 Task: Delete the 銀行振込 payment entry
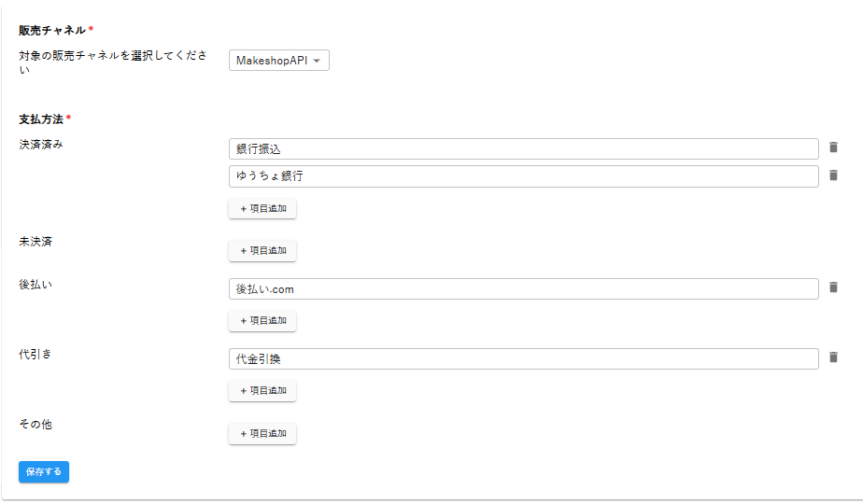(x=833, y=147)
